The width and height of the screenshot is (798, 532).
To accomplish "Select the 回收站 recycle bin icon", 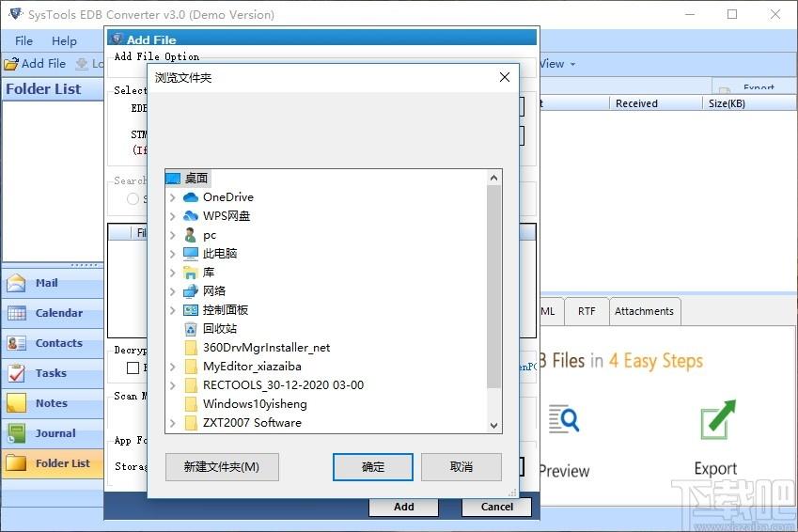I will 191,329.
